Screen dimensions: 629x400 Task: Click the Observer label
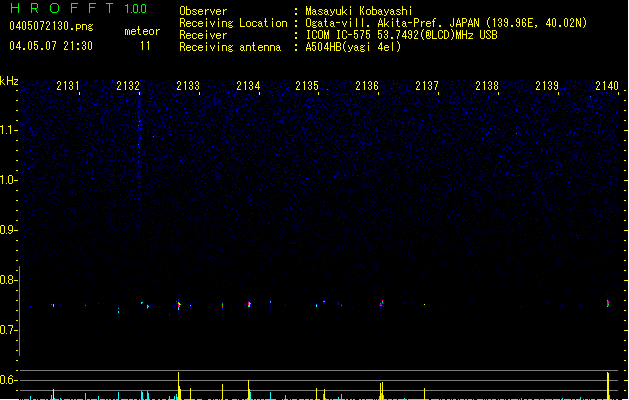(203, 11)
